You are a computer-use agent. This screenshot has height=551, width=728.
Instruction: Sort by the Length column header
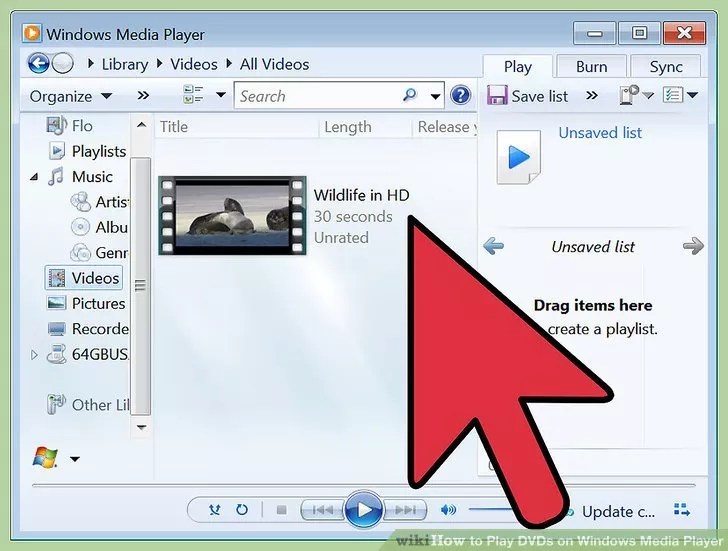[365, 127]
